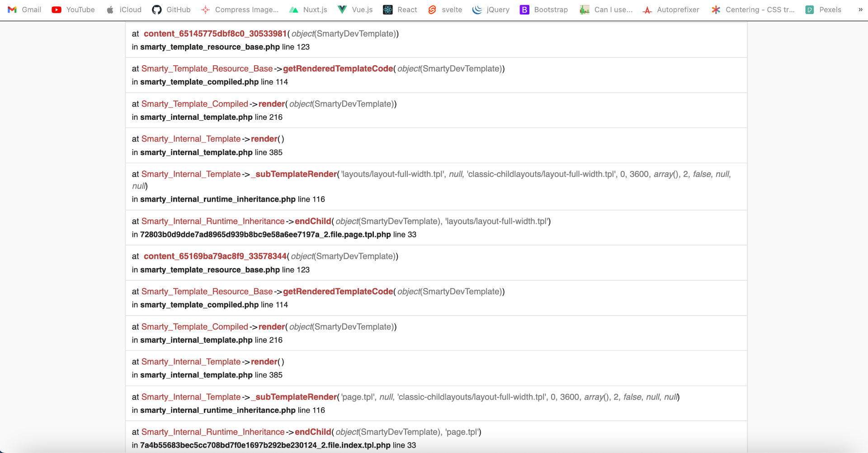Viewport: 868px width, 453px height.
Task: Click first smarty_template_compiled.php line 114 text
Action: pos(214,82)
